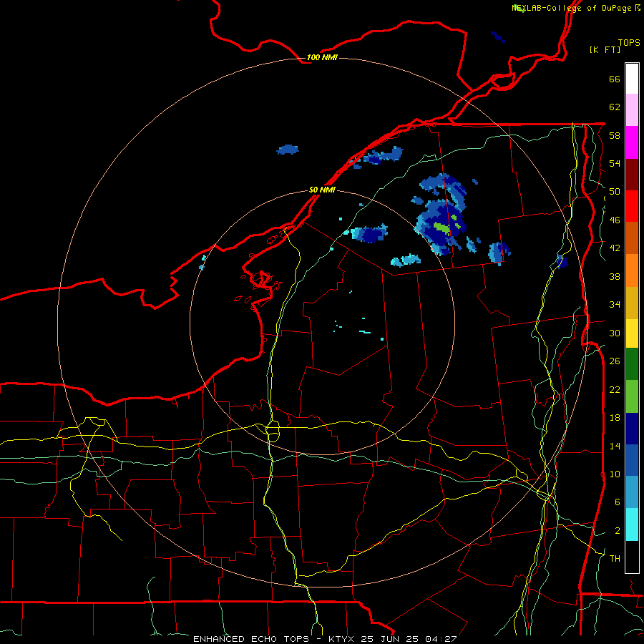Screen dimensions: 644x644
Task: Click the black TH legend swatch
Action: click(632, 557)
